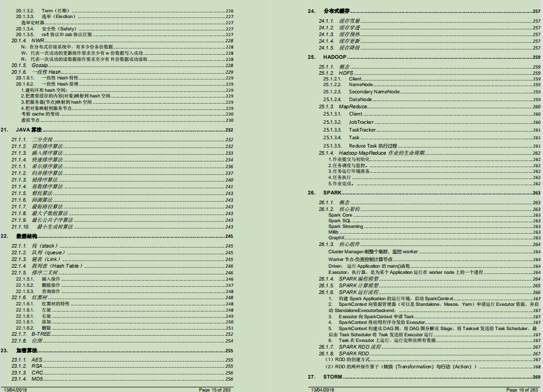Go to '21.1.9. 最长公共子序算法' entry
Image resolution: width=543 pixels, height=392 pixels.
click(x=122, y=220)
